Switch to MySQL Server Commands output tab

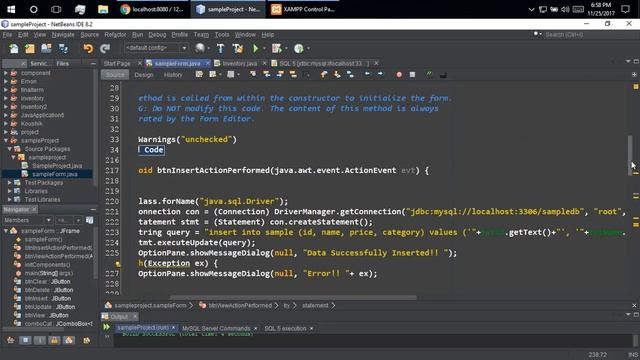[216, 328]
